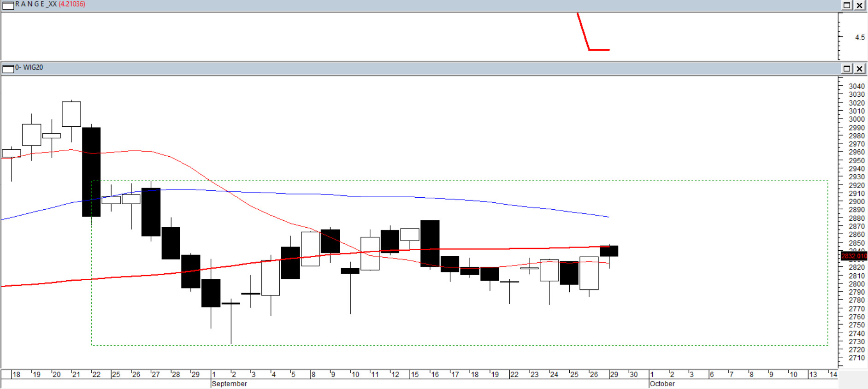
Task: Open the WIG20 panel control menu icon
Action: click(8, 69)
